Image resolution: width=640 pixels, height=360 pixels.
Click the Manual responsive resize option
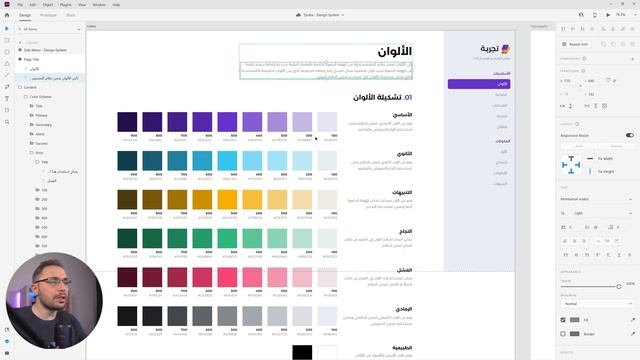click(x=616, y=146)
